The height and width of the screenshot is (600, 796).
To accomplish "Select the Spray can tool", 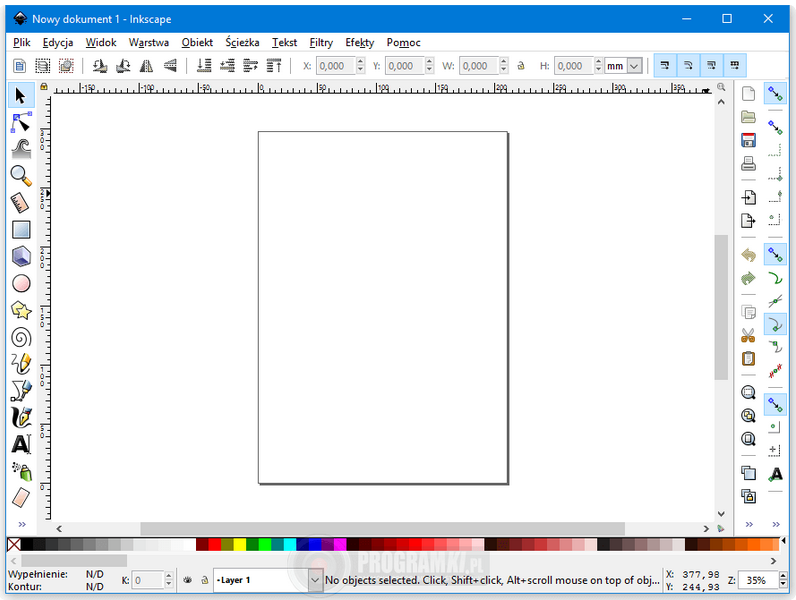I will coord(21,471).
